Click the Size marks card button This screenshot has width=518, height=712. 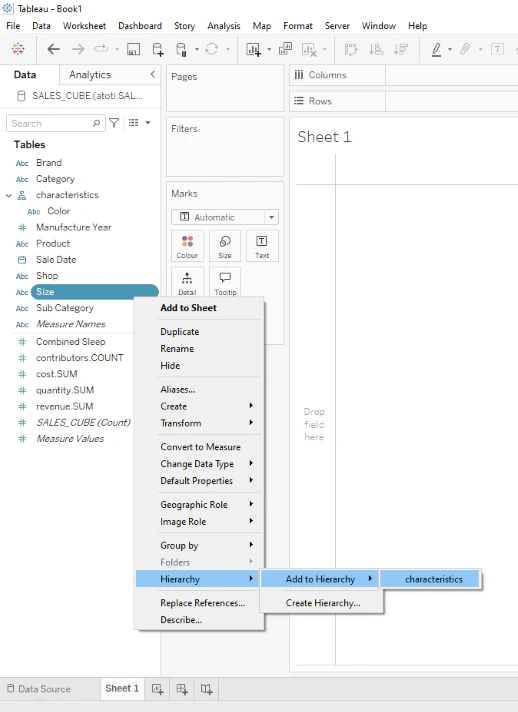[225, 246]
